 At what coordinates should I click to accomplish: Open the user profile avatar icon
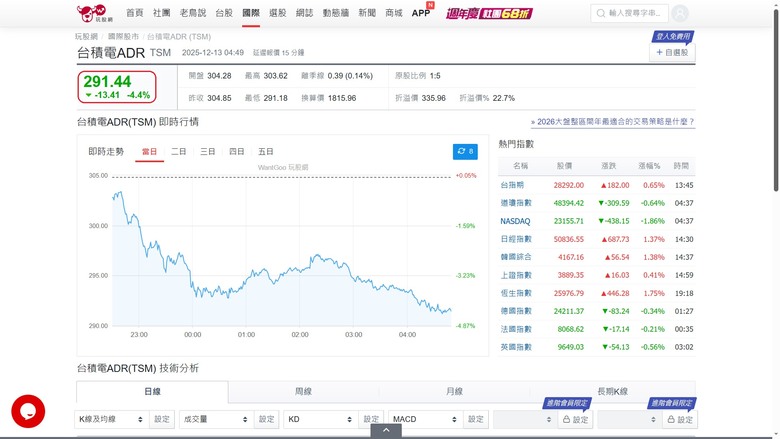pyautogui.click(x=680, y=13)
